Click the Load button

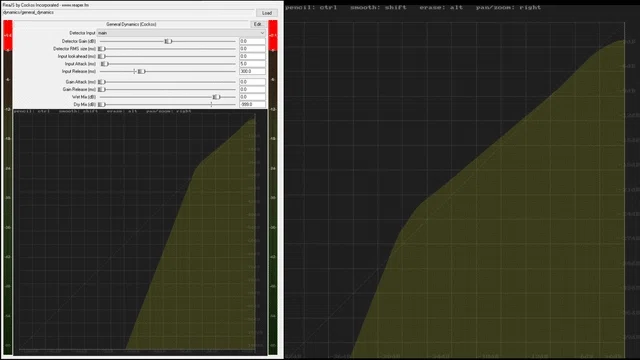point(267,13)
